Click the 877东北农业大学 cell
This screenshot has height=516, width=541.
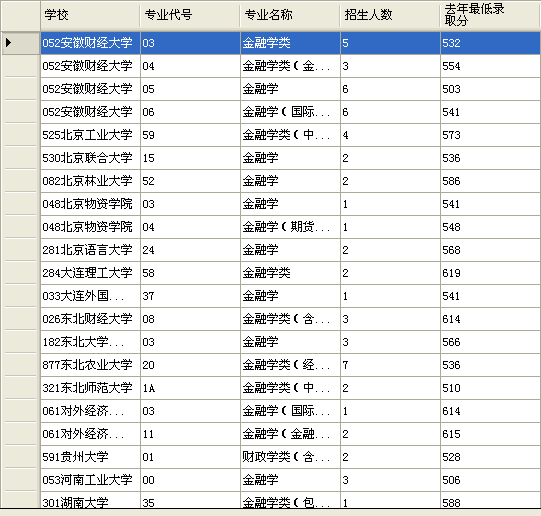90,365
